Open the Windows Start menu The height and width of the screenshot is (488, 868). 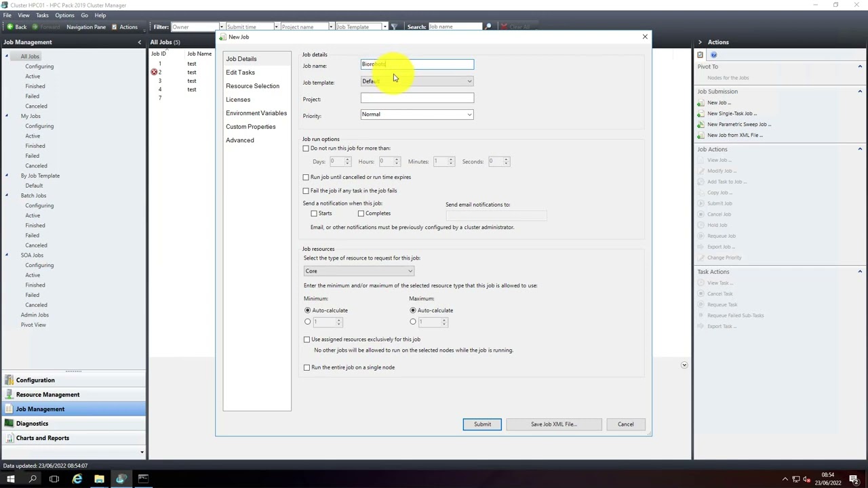[x=10, y=479]
